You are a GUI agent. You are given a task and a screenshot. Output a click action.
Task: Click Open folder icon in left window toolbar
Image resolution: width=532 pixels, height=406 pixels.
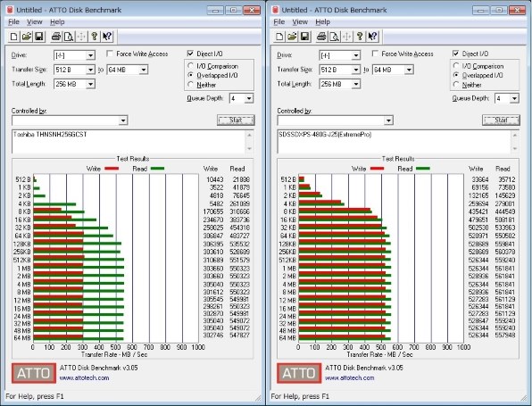[x=27, y=37]
